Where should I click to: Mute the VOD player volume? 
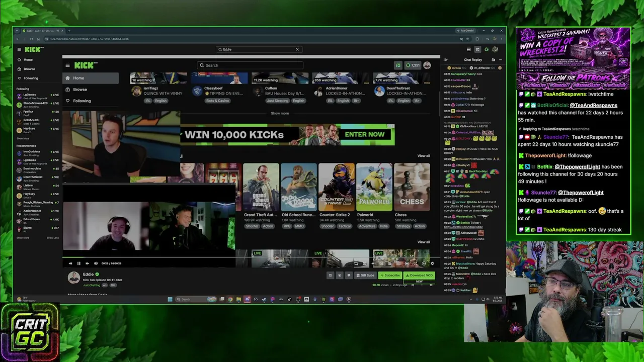96,263
